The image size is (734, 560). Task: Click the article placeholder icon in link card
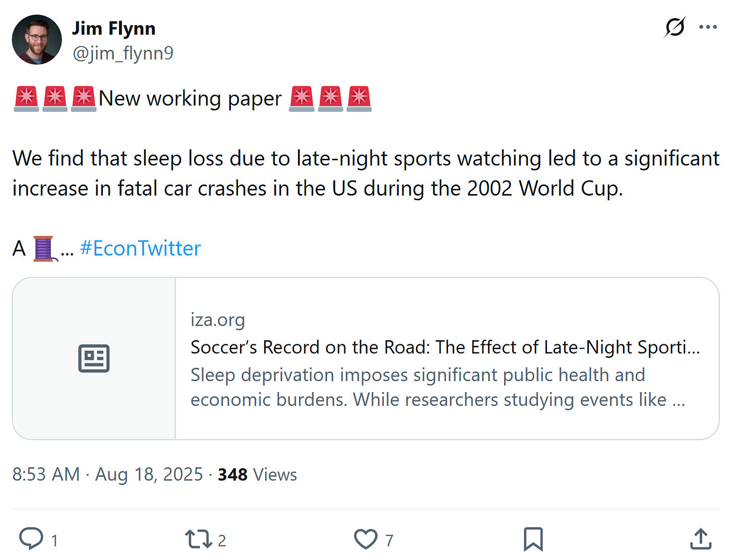[x=94, y=358]
